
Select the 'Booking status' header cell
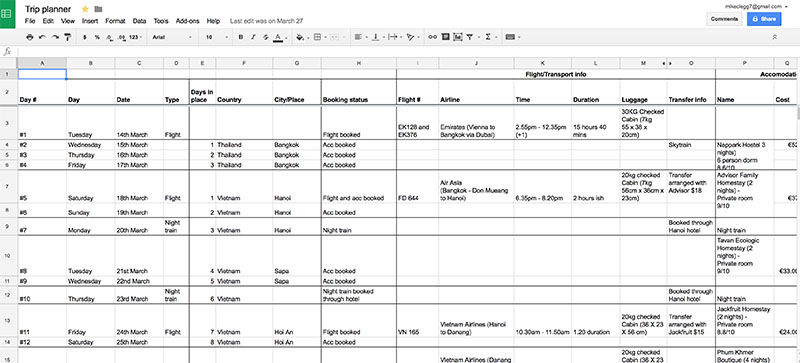(359, 92)
